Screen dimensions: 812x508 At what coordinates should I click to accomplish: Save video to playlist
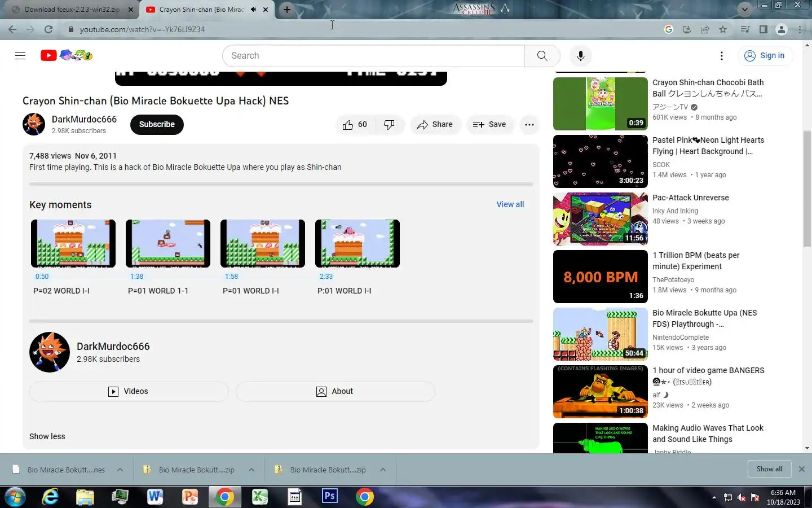click(489, 124)
